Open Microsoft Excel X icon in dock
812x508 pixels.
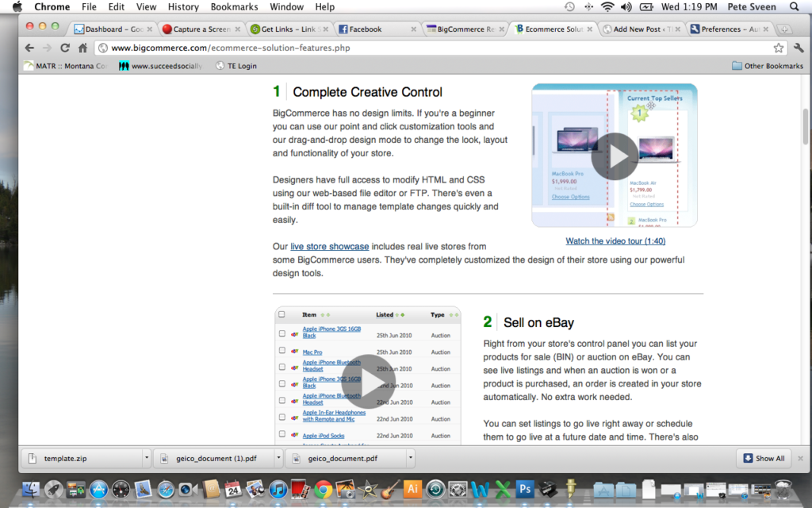(x=502, y=489)
